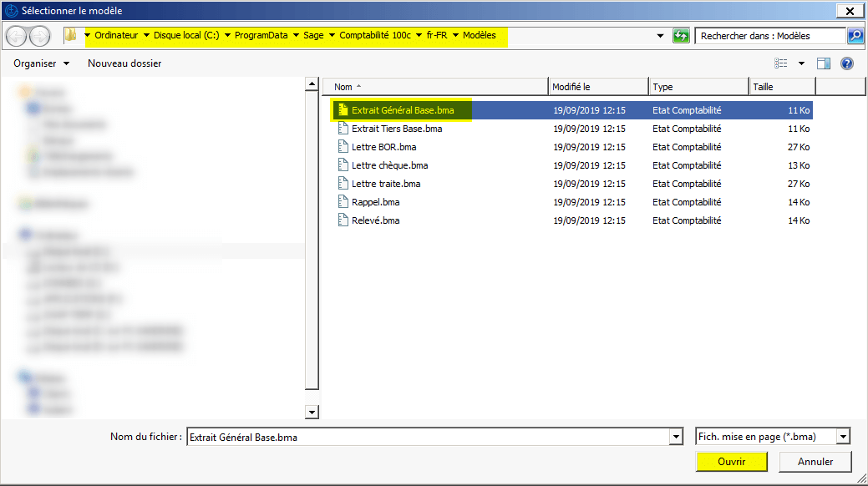Open the Organiser menu
This screenshot has width=868, height=486.
coord(41,63)
